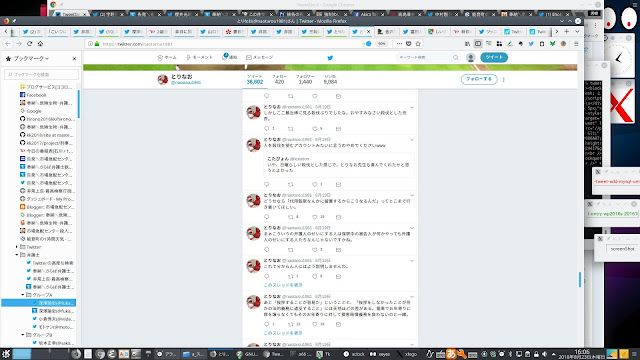Screen dimensions: 640x360
Task: Open the Twitter home (ホーム) nav item
Action: (x=167, y=58)
